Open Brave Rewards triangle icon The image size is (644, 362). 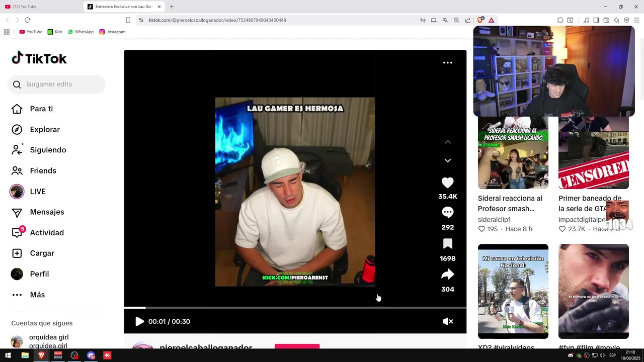(x=491, y=20)
